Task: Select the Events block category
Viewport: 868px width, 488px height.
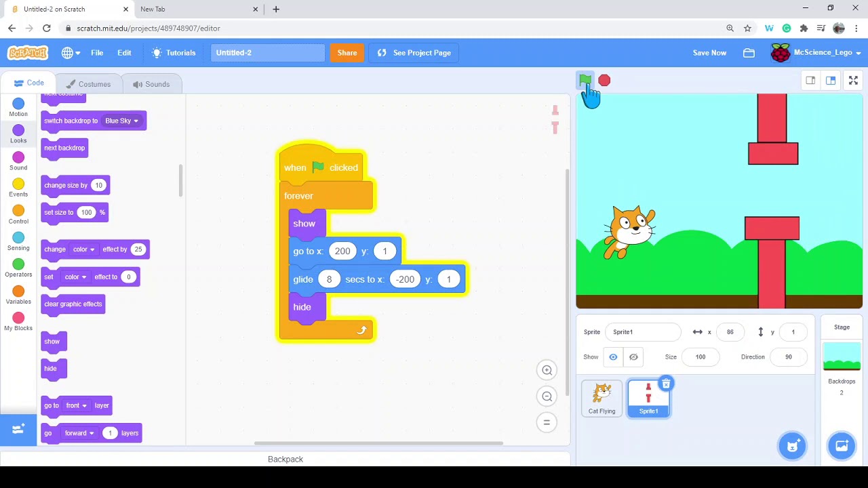Action: click(18, 187)
